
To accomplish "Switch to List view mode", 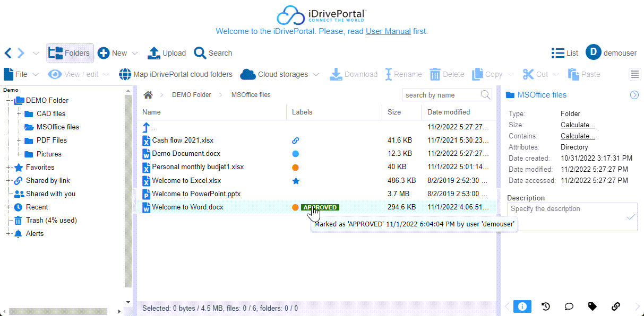I will tap(565, 53).
